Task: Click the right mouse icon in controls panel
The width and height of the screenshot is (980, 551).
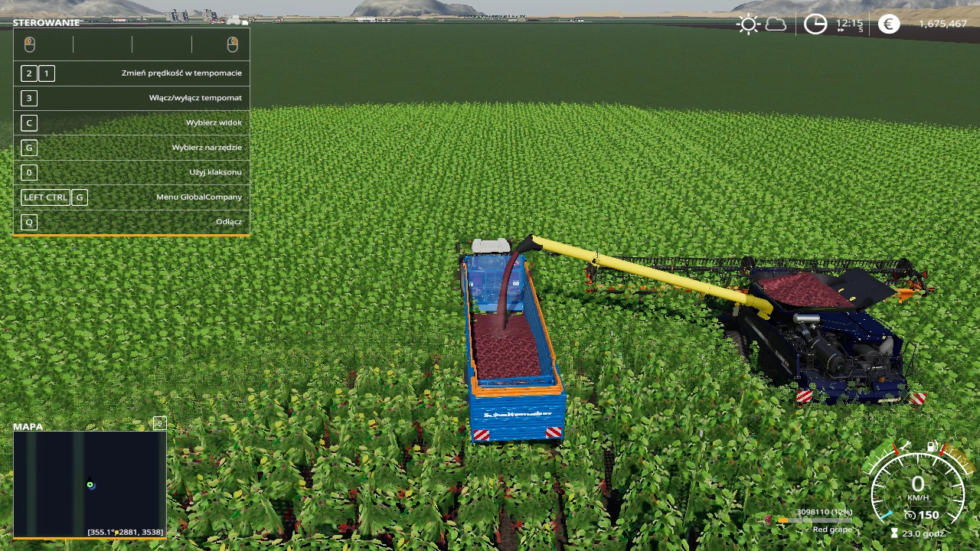Action: click(233, 44)
